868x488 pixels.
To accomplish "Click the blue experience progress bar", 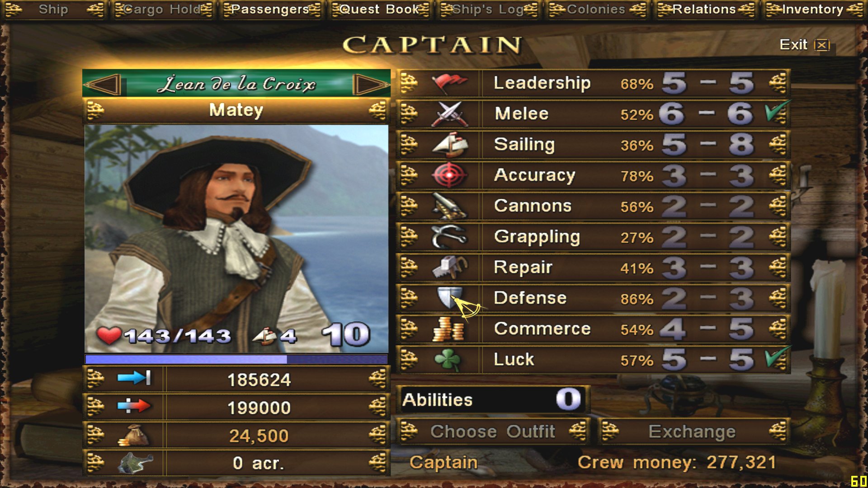I will click(236, 359).
